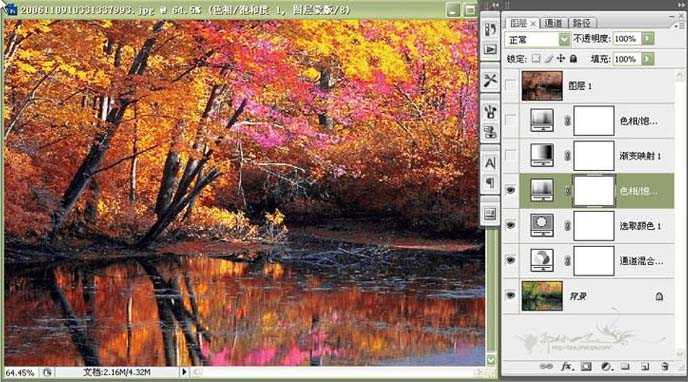
Task: Click lock image pixels brush icon
Action: 548,58
